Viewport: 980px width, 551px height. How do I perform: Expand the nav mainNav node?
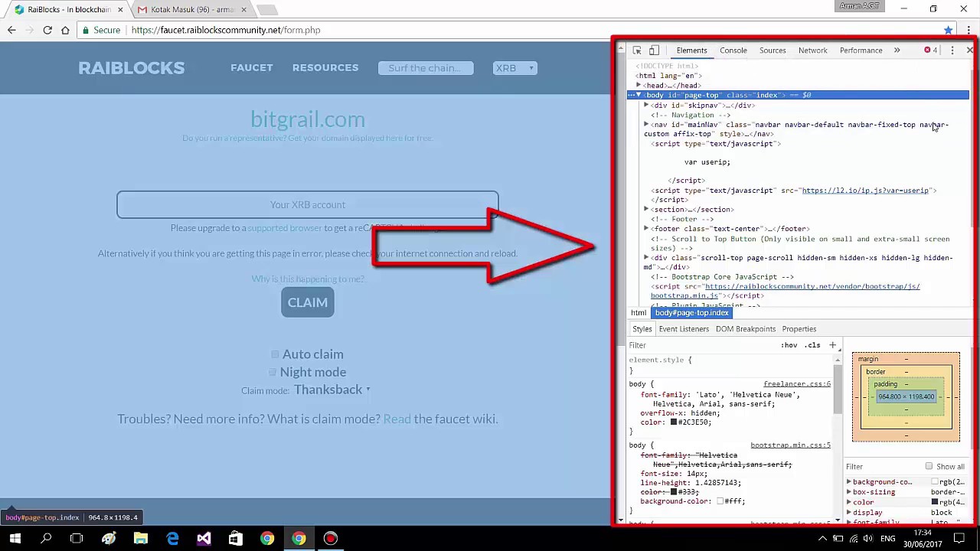[x=646, y=124]
